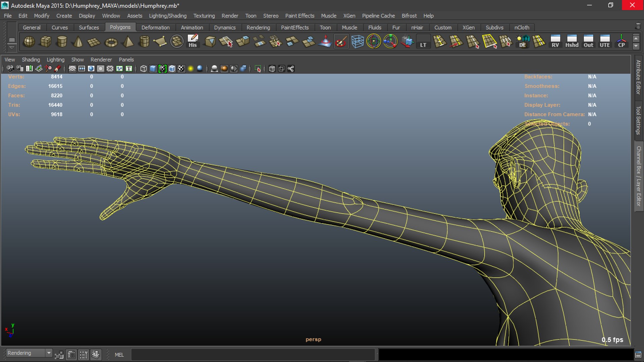Click the select camera icon in panel toolbar
This screenshot has height=362, width=644.
pos(10,69)
